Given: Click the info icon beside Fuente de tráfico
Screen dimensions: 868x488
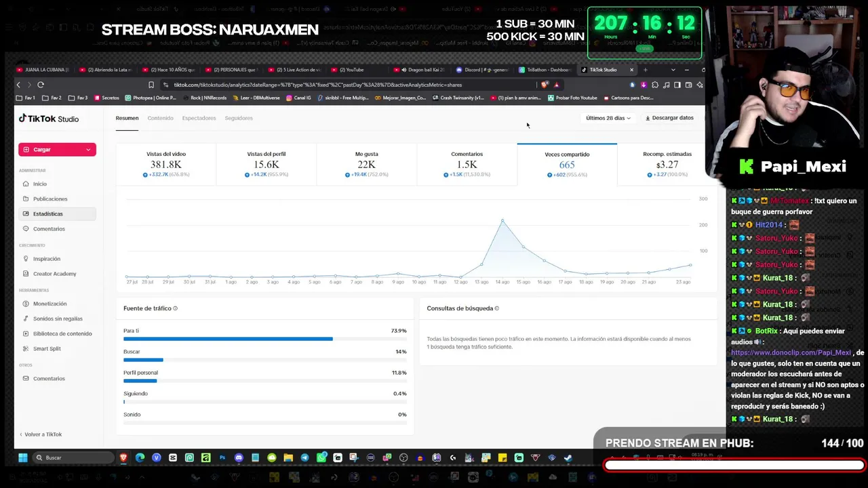Looking at the screenshot, I should 175,308.
